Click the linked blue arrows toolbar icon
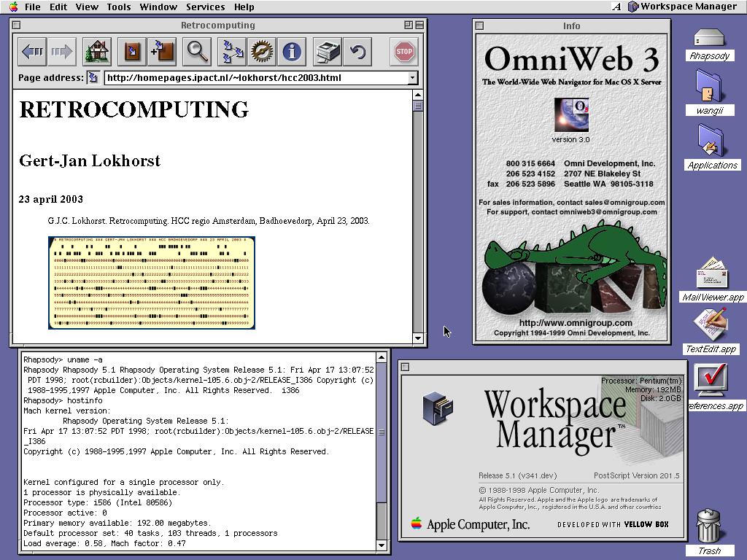The height and width of the screenshot is (560, 747). pyautogui.click(x=232, y=52)
